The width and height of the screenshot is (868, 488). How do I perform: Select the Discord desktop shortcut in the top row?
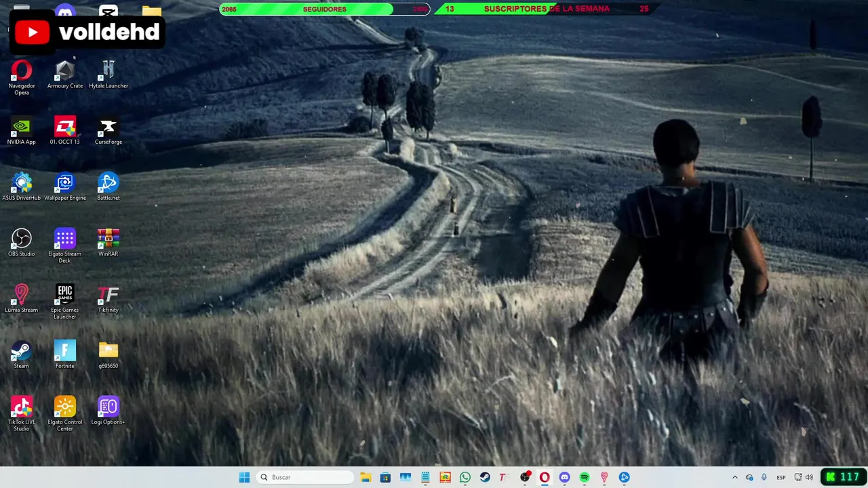point(65,11)
